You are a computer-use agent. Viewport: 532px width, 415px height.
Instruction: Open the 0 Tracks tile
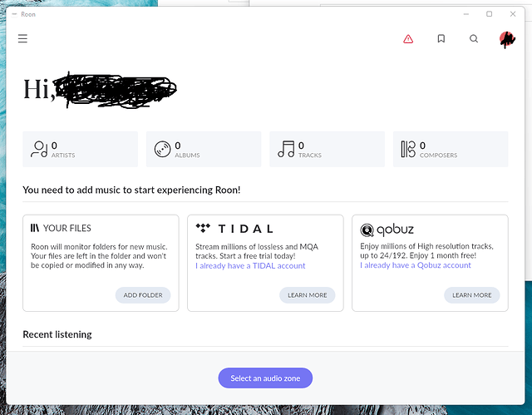pos(327,150)
